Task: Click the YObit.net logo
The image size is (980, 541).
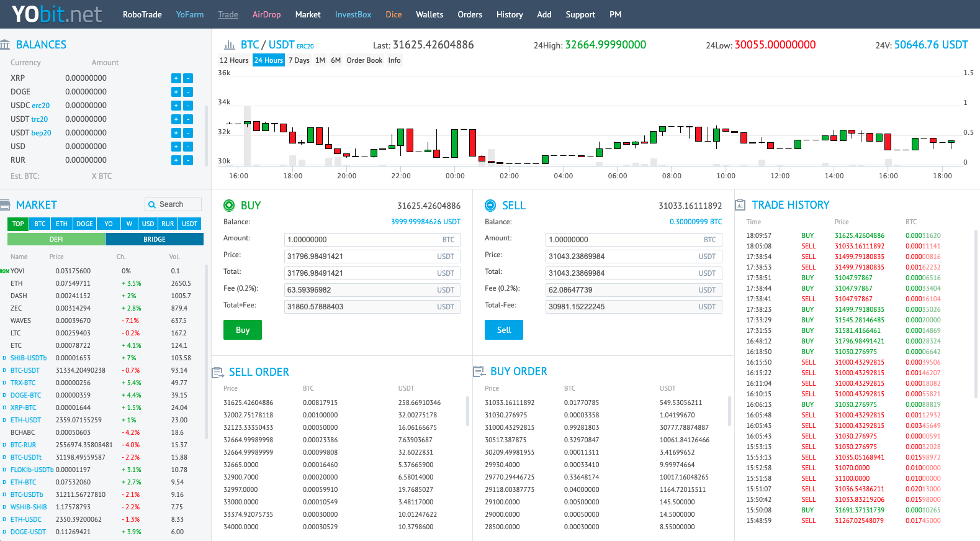Action: (56, 14)
